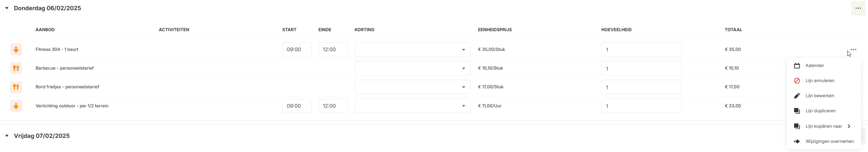Image resolution: width=868 pixels, height=152 pixels.
Task: Open Korting dropdown for Fitness 304
Action: (x=463, y=50)
